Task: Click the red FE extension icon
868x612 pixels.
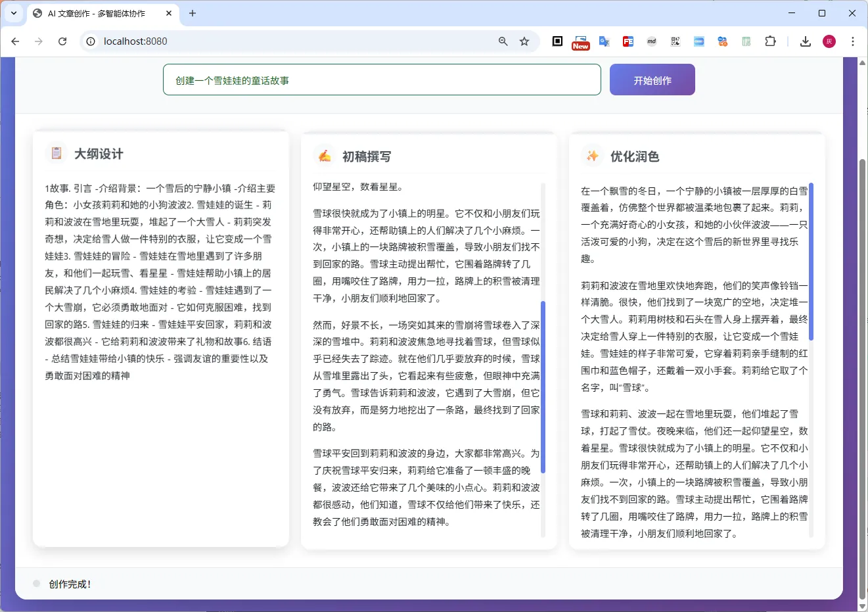Action: (x=628, y=41)
